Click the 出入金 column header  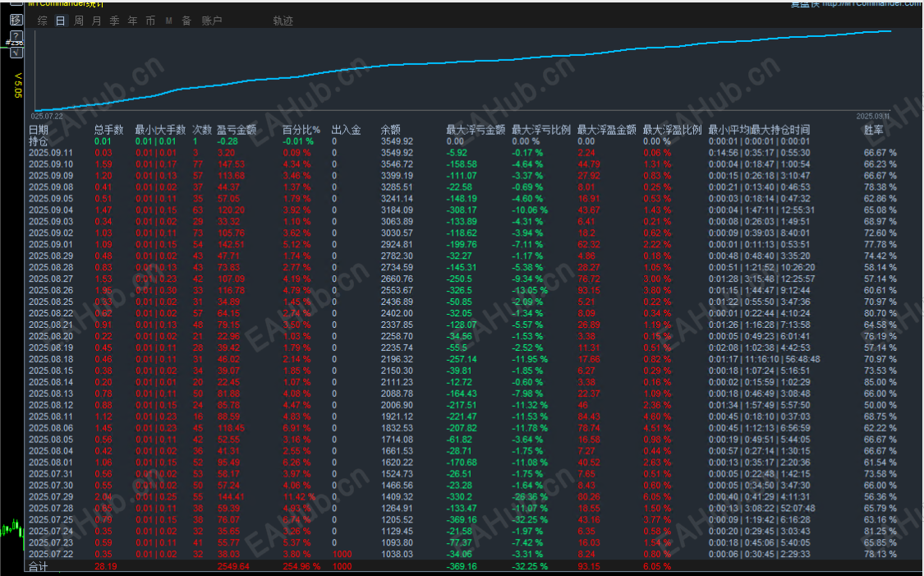coord(346,130)
